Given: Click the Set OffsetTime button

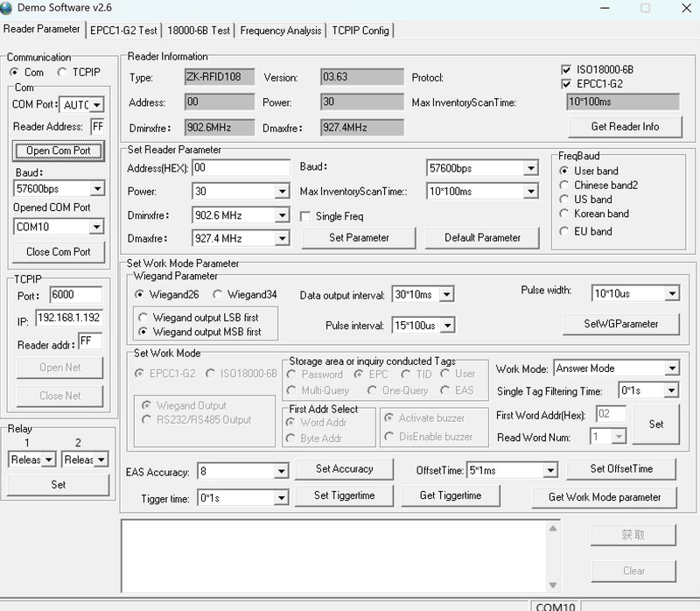Looking at the screenshot, I should [621, 469].
